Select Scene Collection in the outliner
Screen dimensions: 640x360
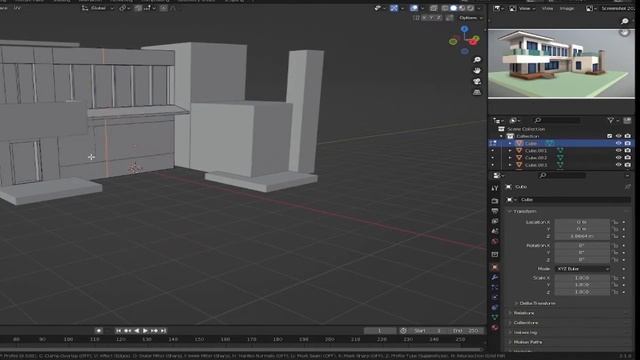(x=526, y=129)
